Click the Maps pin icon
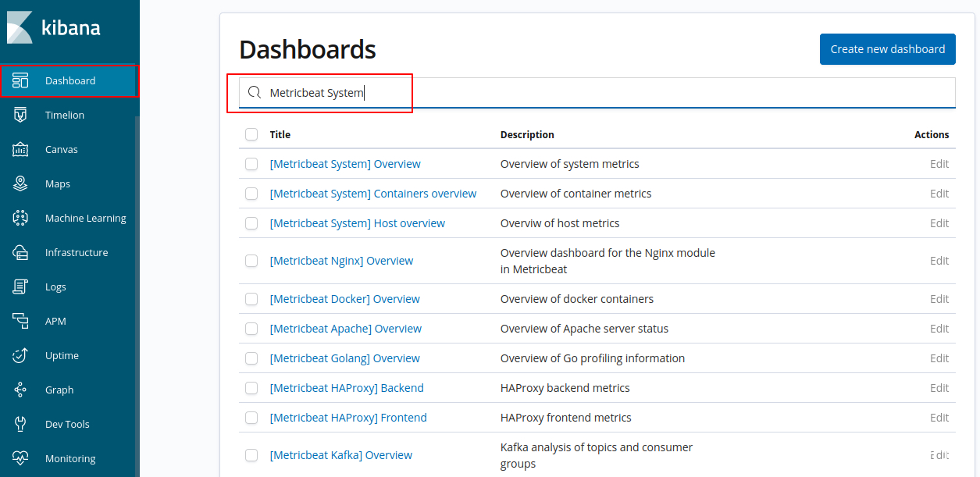980x477 pixels. click(20, 183)
